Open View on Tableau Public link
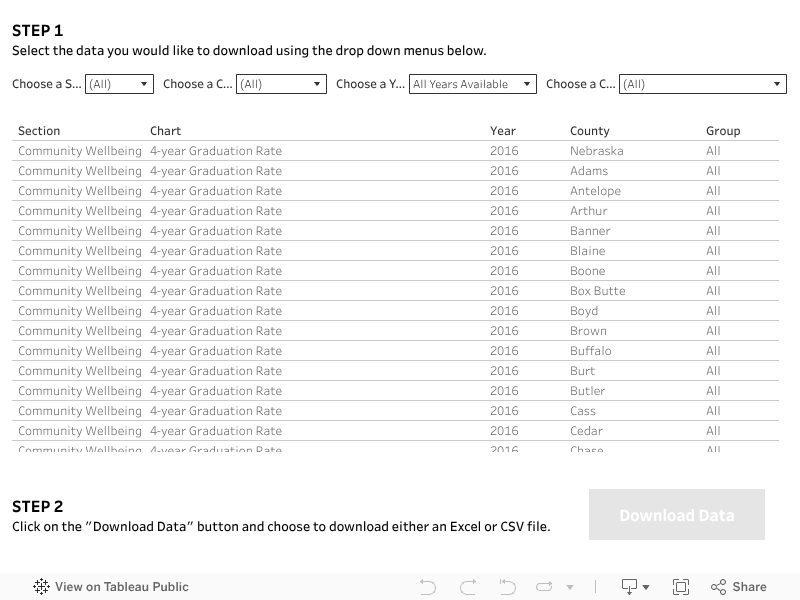800x600 pixels. (121, 587)
